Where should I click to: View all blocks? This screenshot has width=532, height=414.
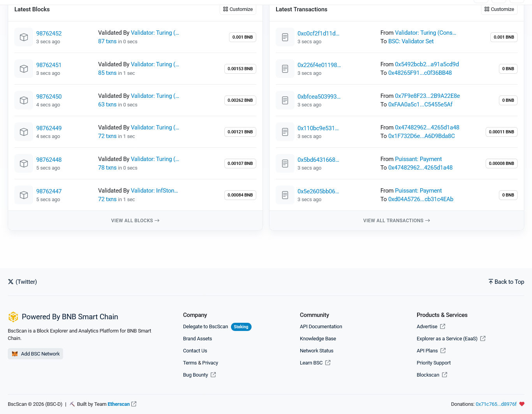click(135, 221)
